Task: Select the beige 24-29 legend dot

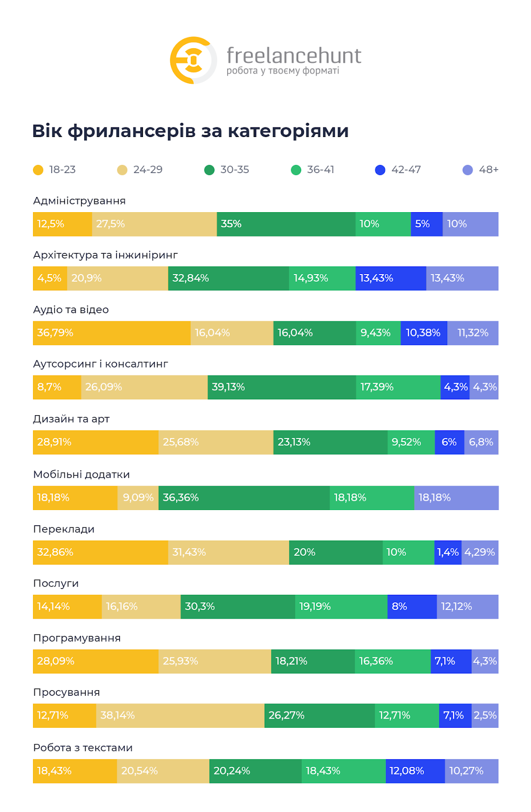Action: point(122,170)
